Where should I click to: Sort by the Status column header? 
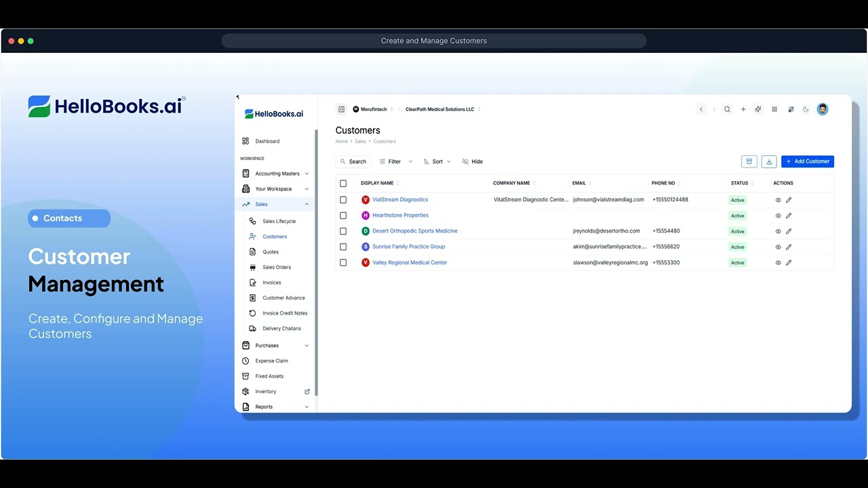pos(742,183)
